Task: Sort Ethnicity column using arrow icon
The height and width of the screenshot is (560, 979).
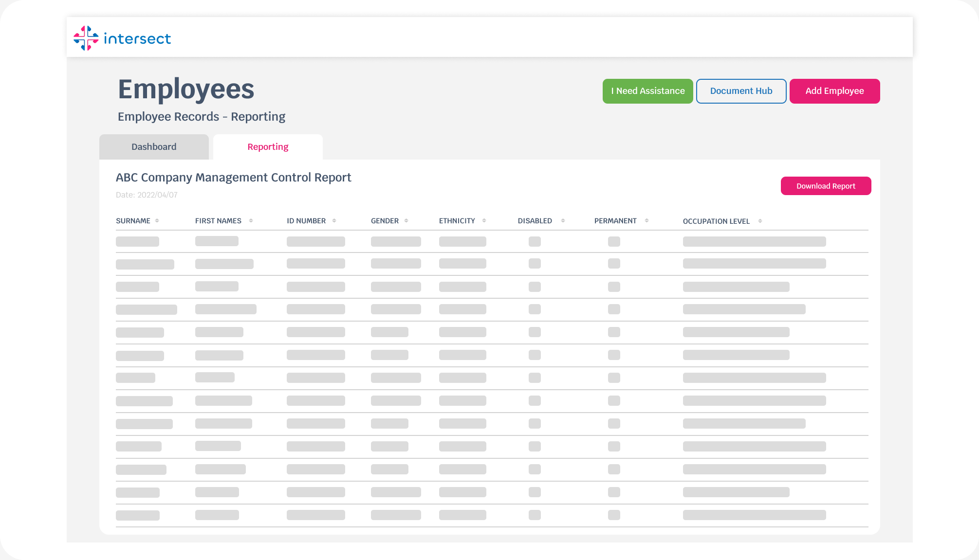Action: pyautogui.click(x=484, y=221)
